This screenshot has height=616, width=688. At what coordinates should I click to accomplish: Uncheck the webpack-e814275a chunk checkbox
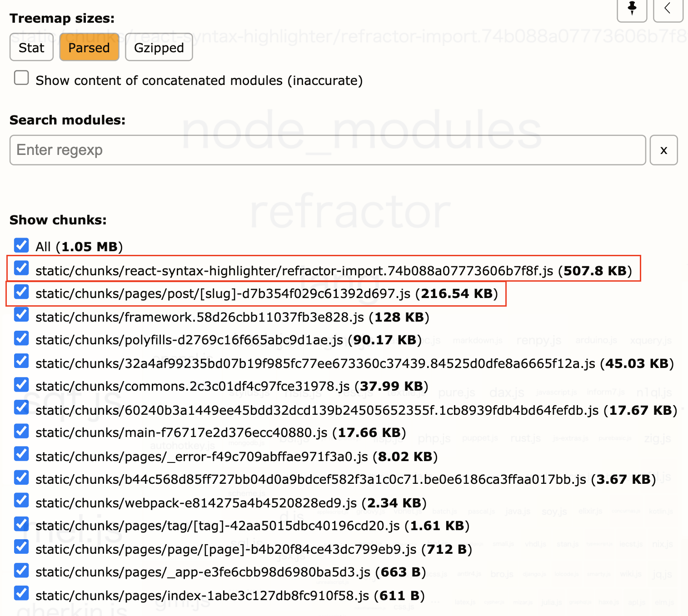point(21,501)
